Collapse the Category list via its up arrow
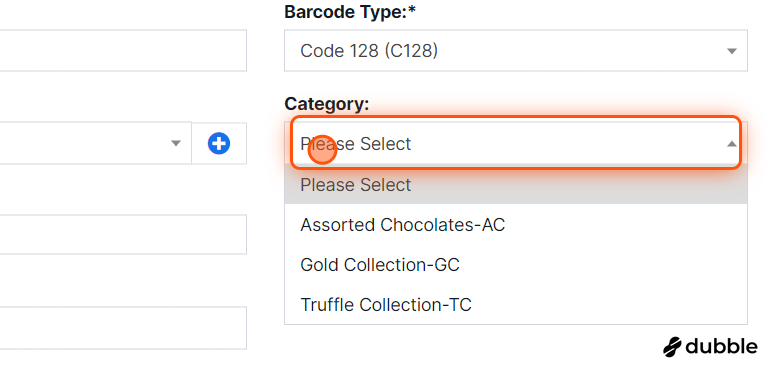The height and width of the screenshot is (365, 768). pos(732,144)
